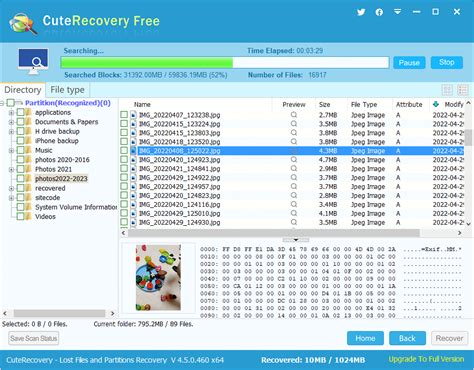This screenshot has width=474, height=370.
Task: Preview magnifier for IMG_20220415_123803.jpg
Action: [294, 133]
